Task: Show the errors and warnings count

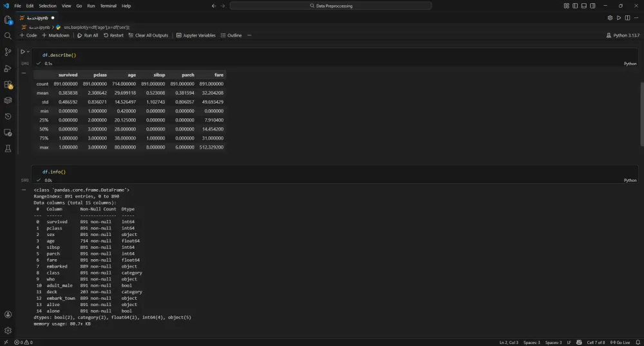Action: tap(23, 342)
